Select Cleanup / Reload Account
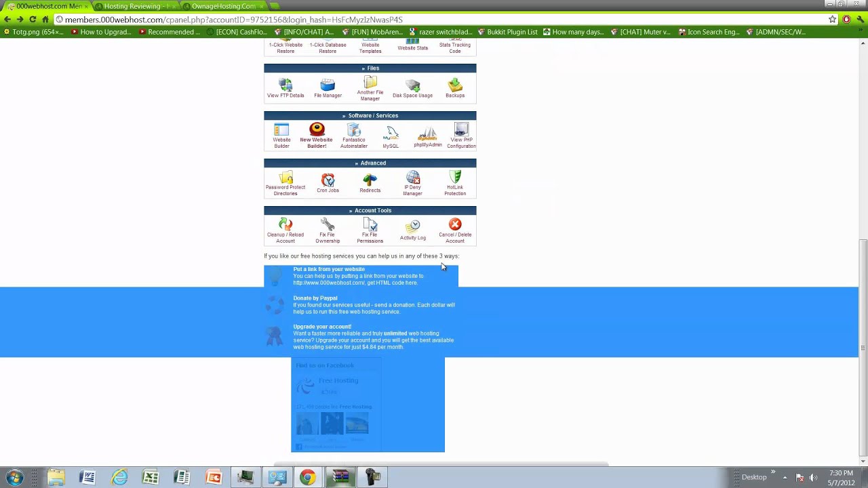The image size is (868, 488). [285, 231]
